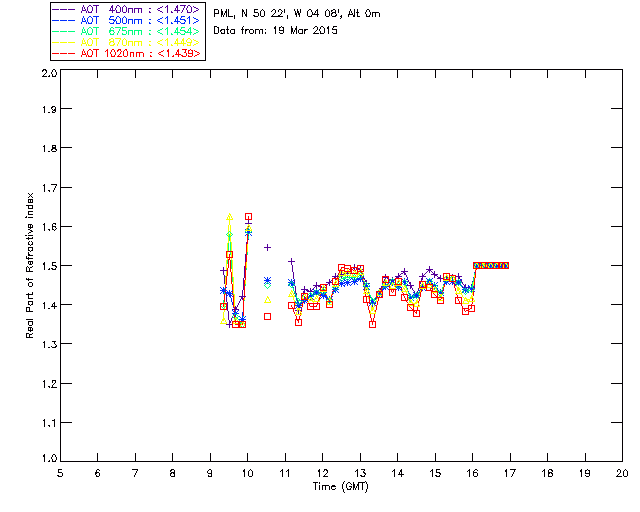
Task: Click the AOT 870nm legend entry
Action: point(126,42)
